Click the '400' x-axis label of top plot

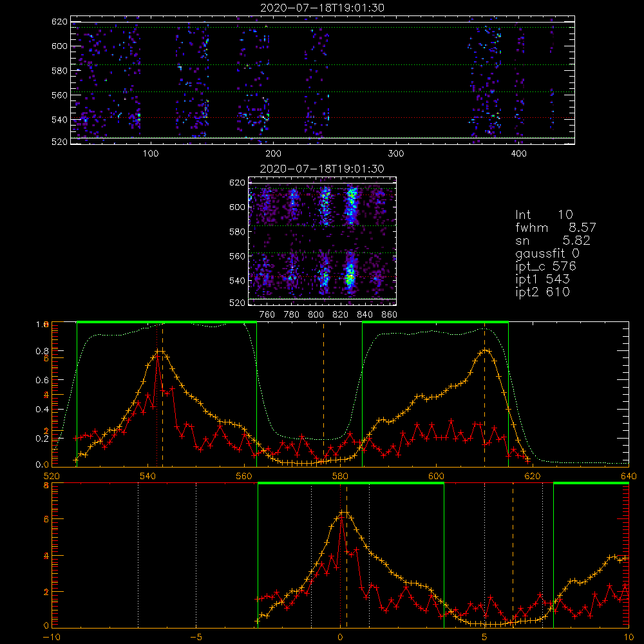point(518,154)
